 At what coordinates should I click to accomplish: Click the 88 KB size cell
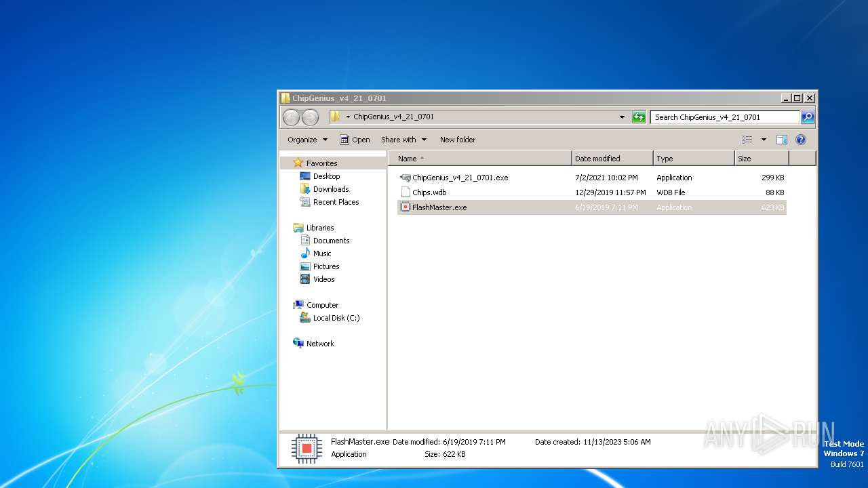pyautogui.click(x=774, y=192)
